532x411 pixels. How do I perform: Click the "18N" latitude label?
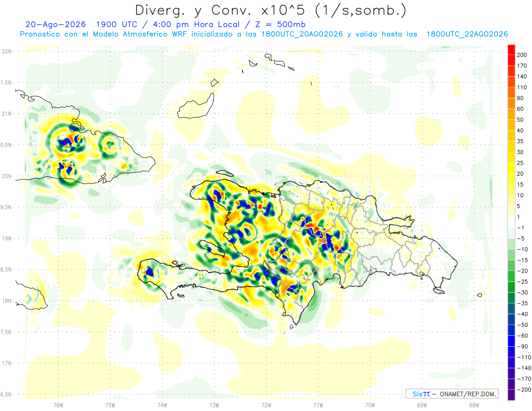click(7, 301)
